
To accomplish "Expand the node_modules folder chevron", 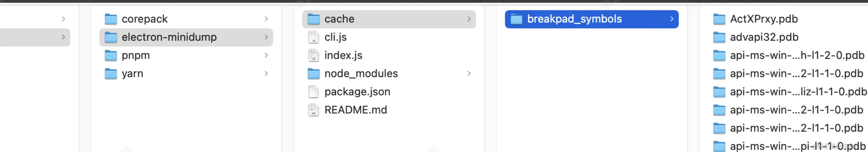I will coord(469,74).
